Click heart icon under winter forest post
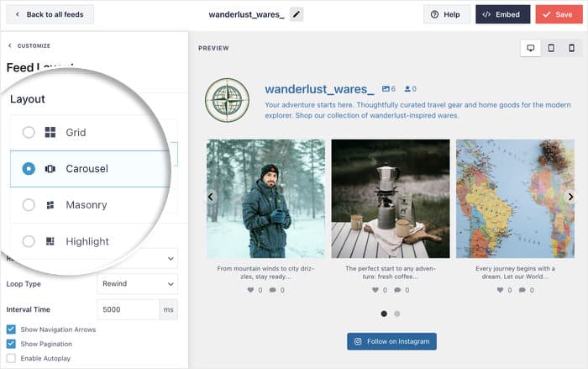This screenshot has width=588, height=369. (250, 290)
